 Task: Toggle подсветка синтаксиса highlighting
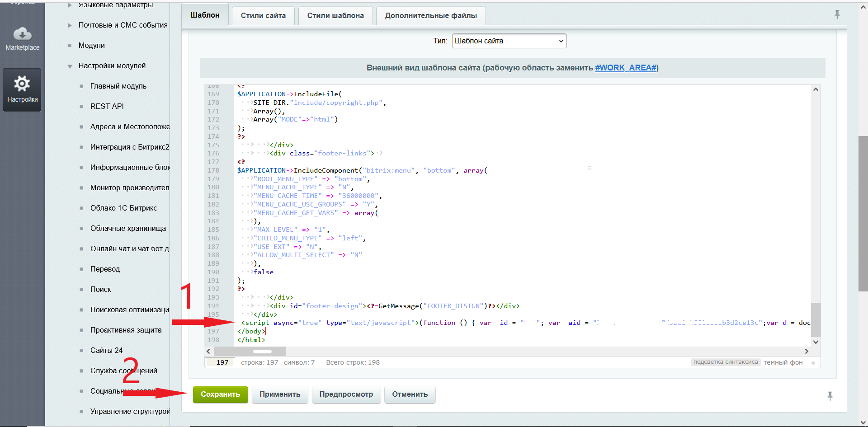(725, 362)
